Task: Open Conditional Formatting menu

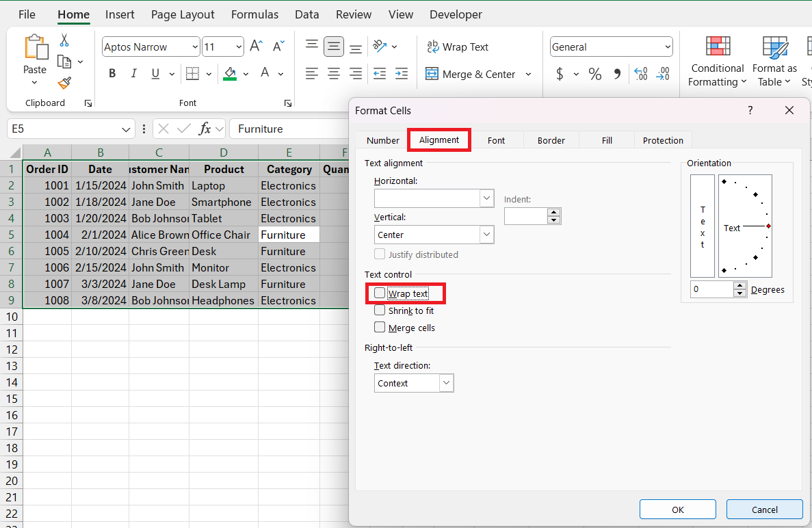Action: pyautogui.click(x=718, y=61)
